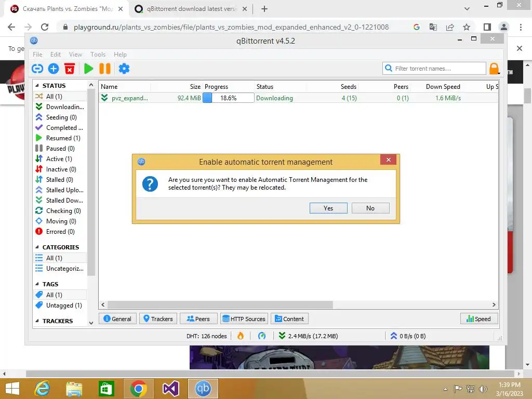Open Options via blue gear icon
The image size is (532, 399).
[x=124, y=69]
